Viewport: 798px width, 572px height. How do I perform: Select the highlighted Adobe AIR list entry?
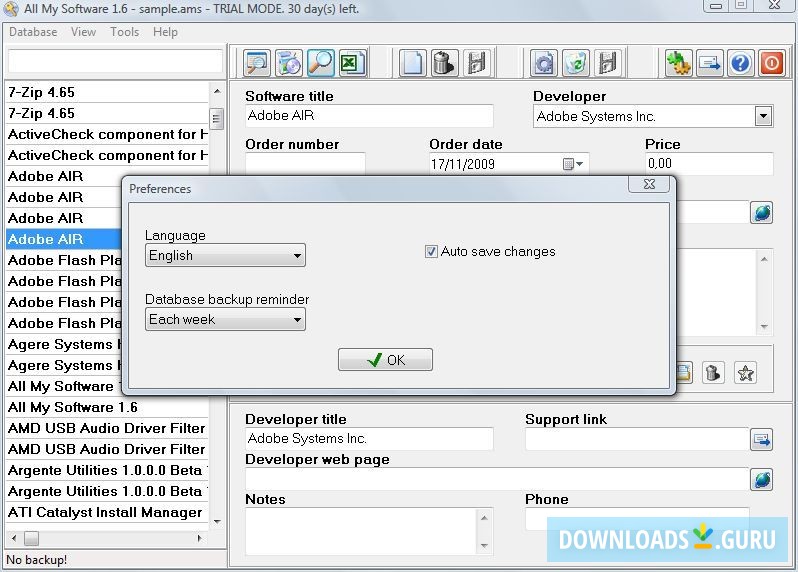[65, 239]
